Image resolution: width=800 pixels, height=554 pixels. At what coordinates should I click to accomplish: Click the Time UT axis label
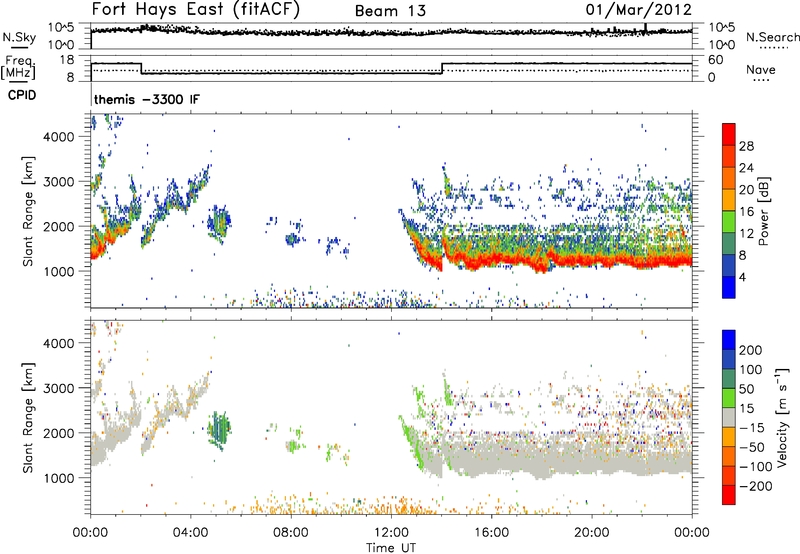391,548
